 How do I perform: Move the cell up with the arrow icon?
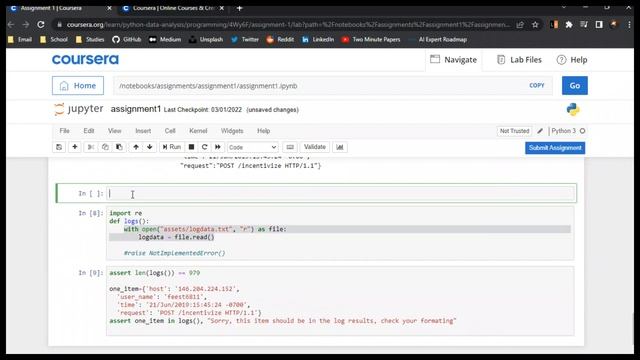(136, 147)
